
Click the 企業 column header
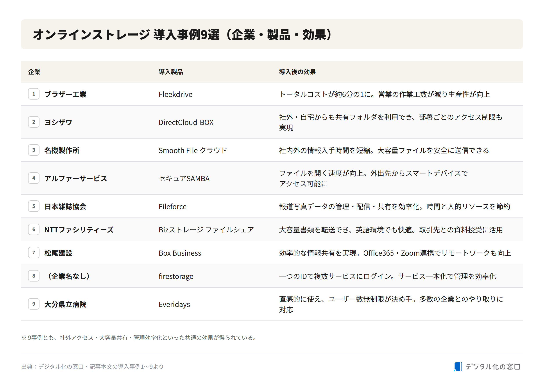tap(34, 72)
